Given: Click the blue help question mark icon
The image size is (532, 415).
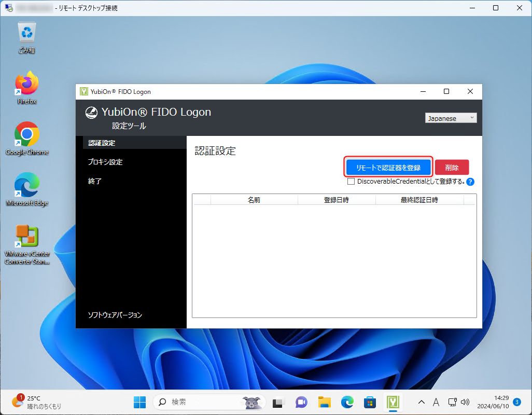Looking at the screenshot, I should [470, 182].
